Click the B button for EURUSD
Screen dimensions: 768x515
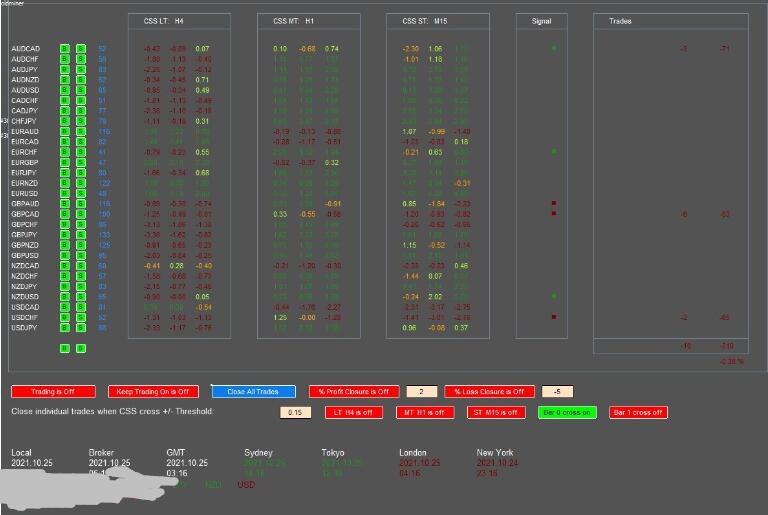[x=65, y=193]
